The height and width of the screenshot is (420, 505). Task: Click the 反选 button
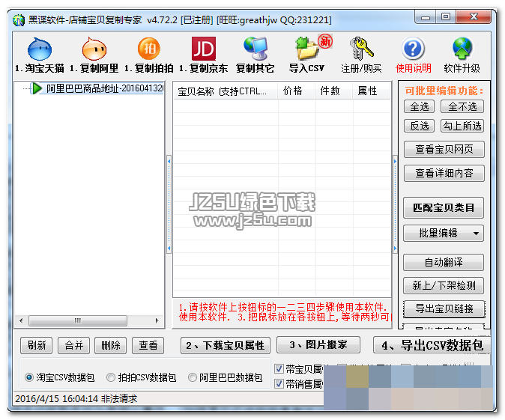(x=420, y=126)
